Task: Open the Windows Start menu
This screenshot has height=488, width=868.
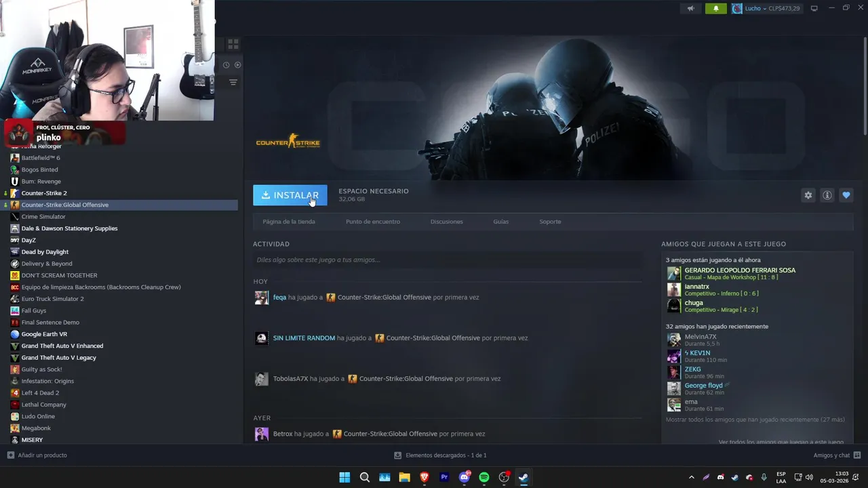Action: 344,477
